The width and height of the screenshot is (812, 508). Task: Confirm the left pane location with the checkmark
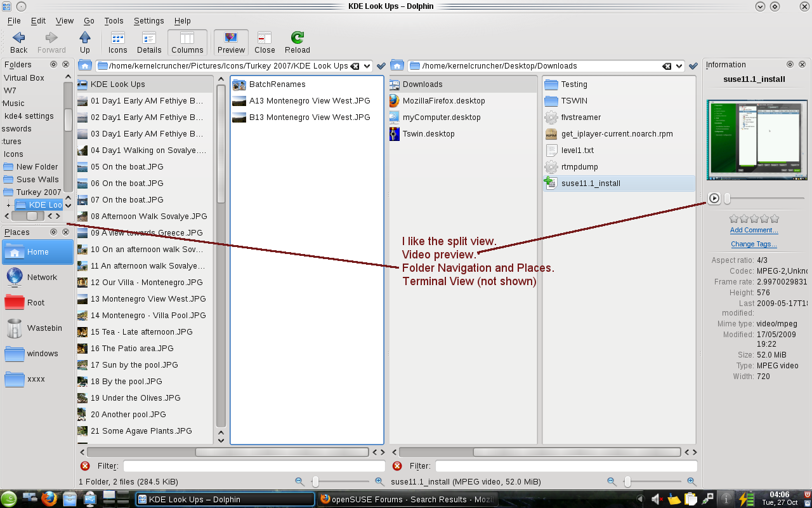pyautogui.click(x=381, y=66)
